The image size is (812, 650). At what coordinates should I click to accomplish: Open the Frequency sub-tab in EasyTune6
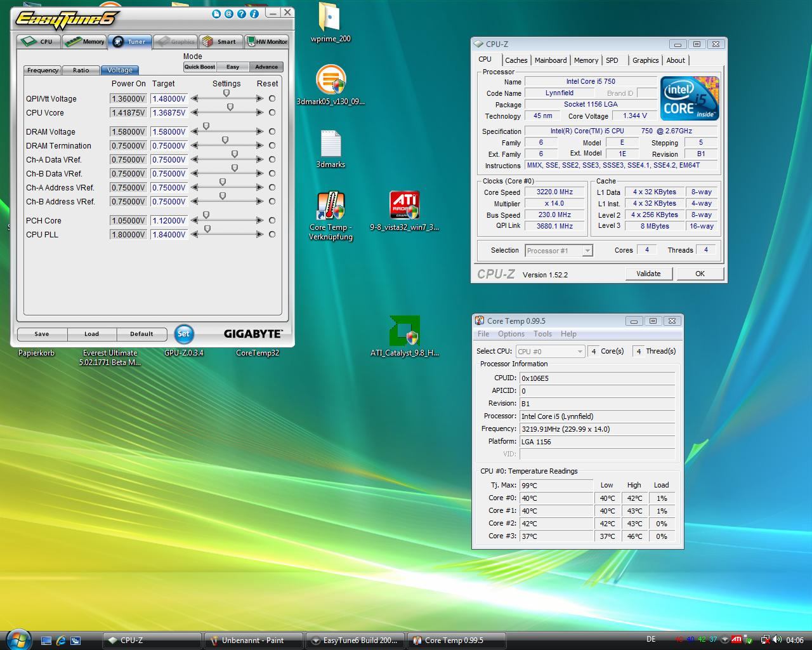(x=43, y=70)
